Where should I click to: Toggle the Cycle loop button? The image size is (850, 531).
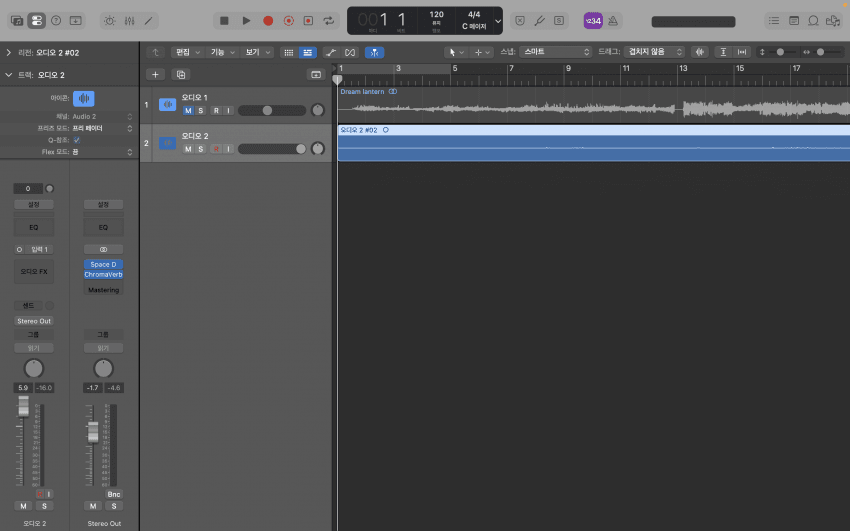click(328, 20)
